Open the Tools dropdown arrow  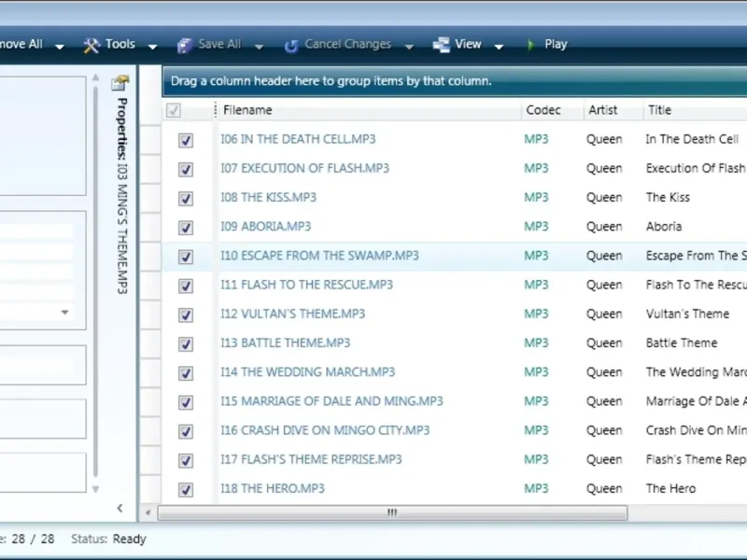click(153, 47)
